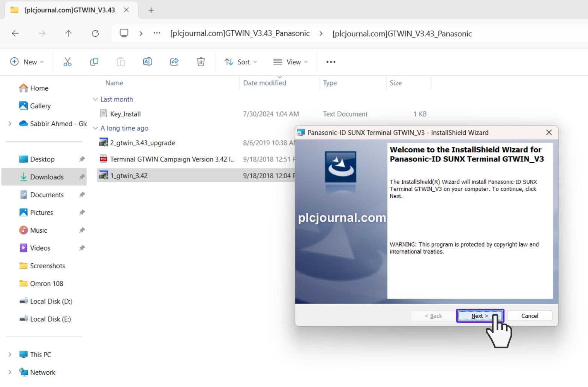Expand This PC in navigation pane
This screenshot has width=588, height=387.
[10, 354]
